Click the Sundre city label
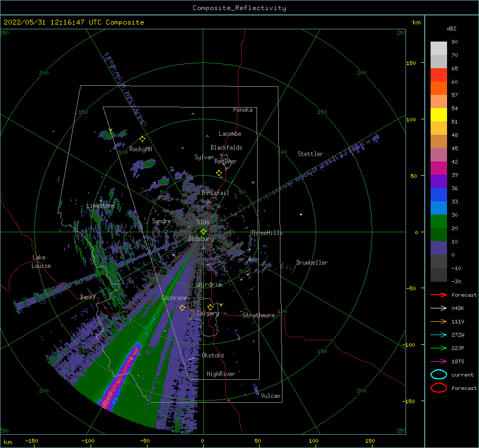Image resolution: width=479 pixels, height=448 pixels. (161, 221)
